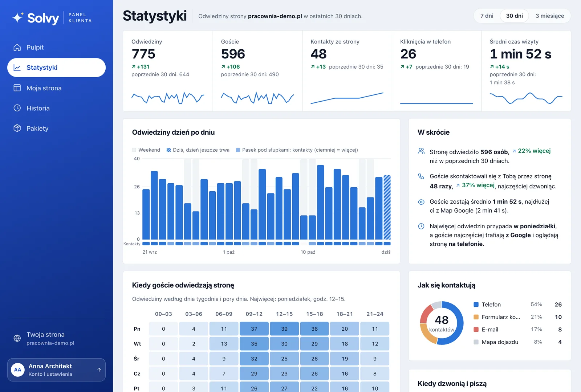Open the Moja strona menu item
The image size is (581, 392).
pos(56,88)
